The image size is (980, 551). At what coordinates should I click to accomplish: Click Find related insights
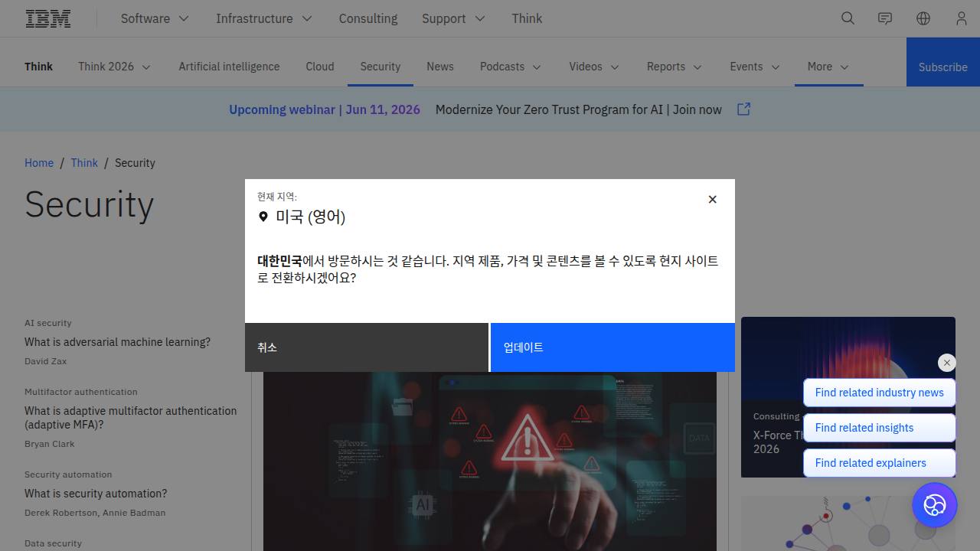[880, 428]
